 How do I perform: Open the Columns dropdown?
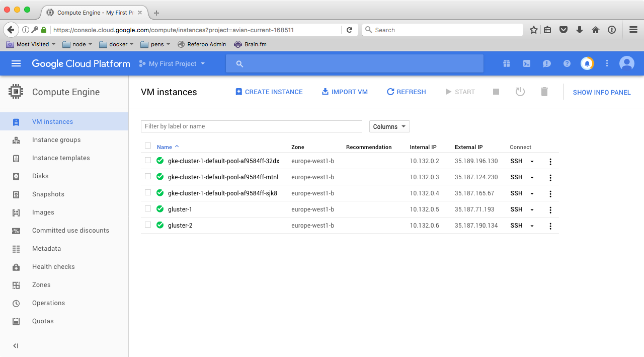point(389,126)
